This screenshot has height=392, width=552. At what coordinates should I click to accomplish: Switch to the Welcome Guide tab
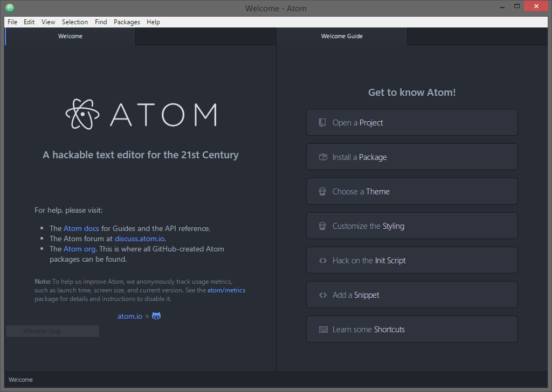[342, 36]
